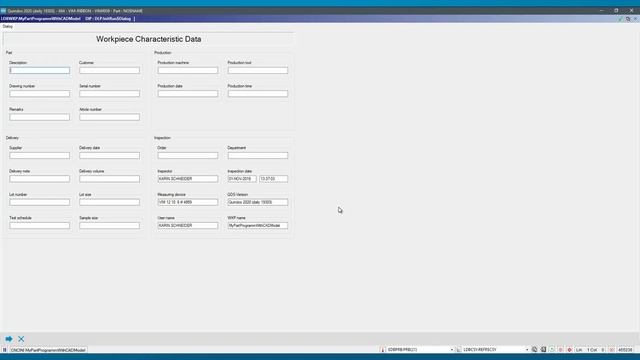
Task: Click the Measuring device field
Action: 188,202
